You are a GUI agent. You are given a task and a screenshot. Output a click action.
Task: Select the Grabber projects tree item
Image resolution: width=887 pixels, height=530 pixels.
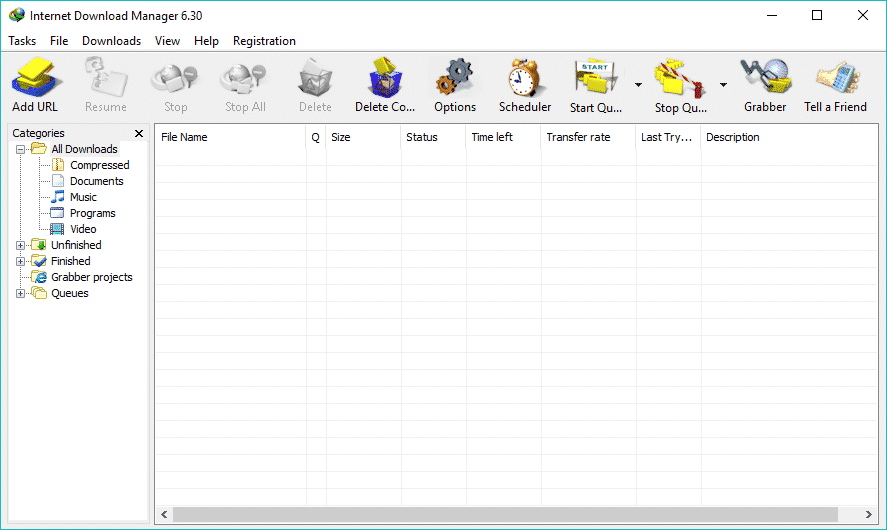coord(91,277)
